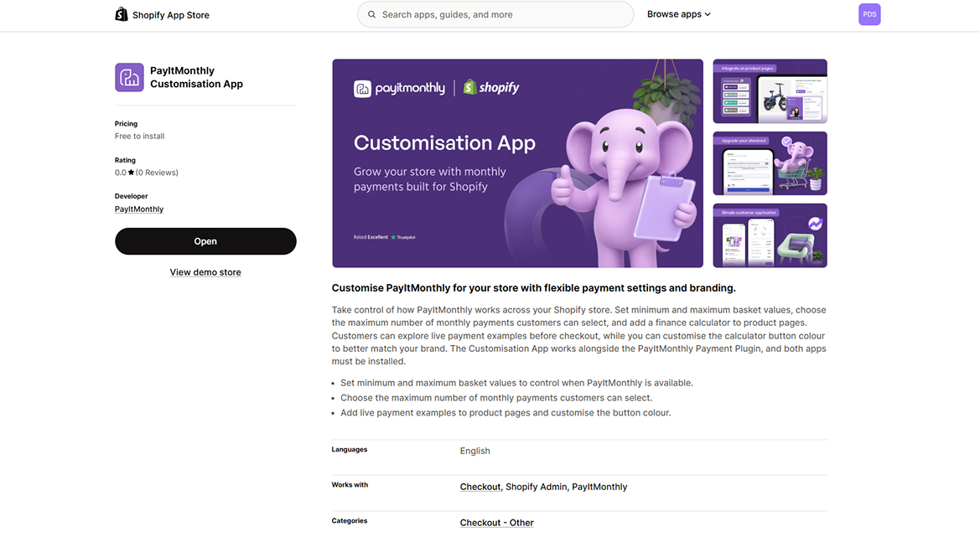The image size is (980, 537).
Task: Open the PayItMonthly developer link
Action: click(x=139, y=209)
